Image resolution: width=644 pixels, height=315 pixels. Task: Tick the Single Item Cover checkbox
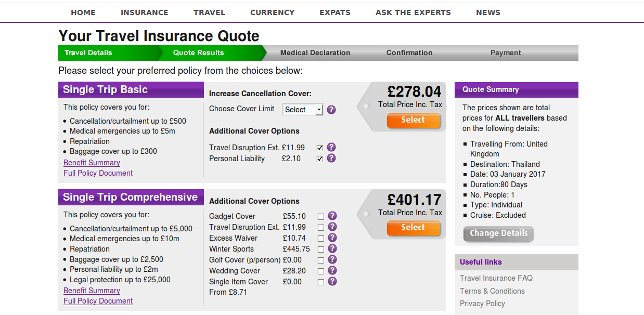321,282
